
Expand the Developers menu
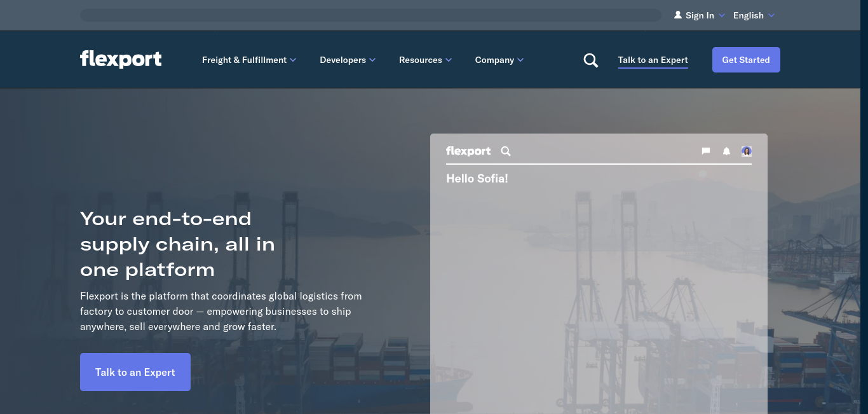pyautogui.click(x=348, y=60)
